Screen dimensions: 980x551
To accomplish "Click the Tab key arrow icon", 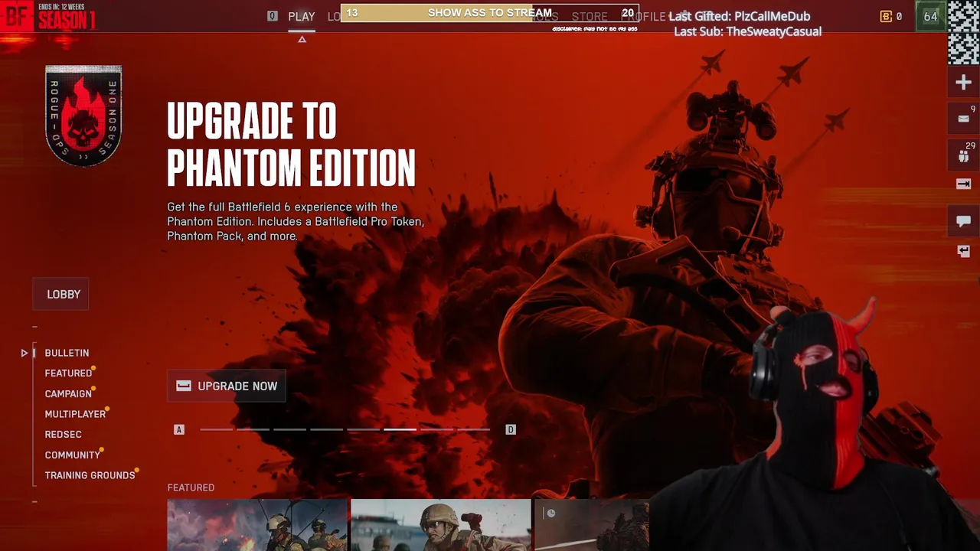I will [963, 184].
